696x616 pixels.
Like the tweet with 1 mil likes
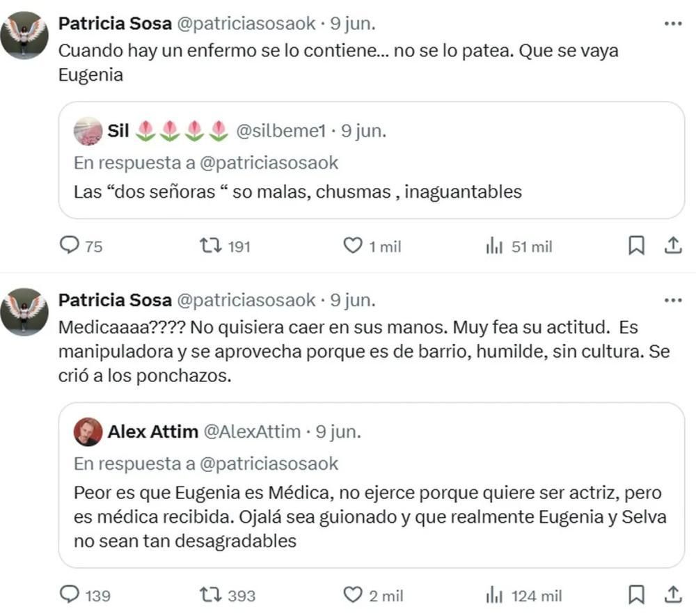tap(354, 246)
